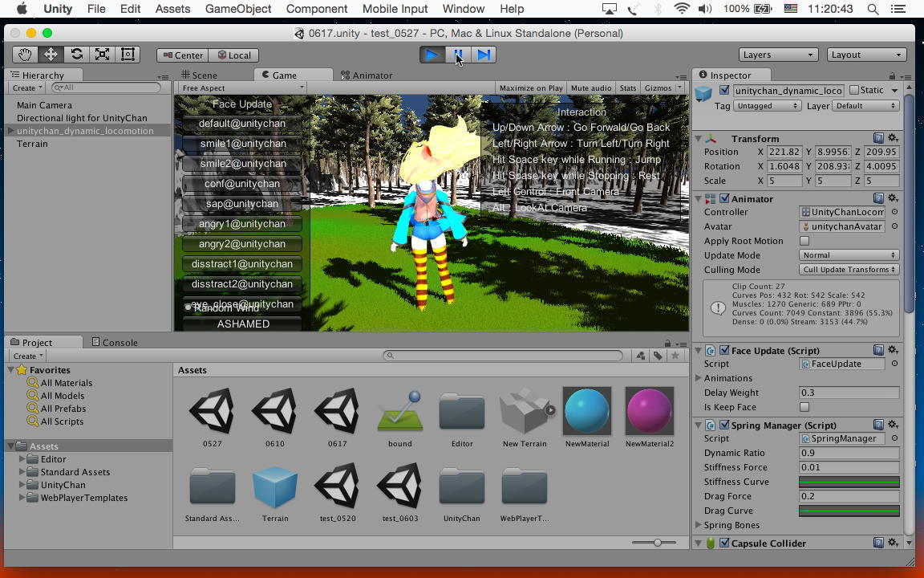
Task: Adjust the Project icon size slider
Action: [657, 543]
